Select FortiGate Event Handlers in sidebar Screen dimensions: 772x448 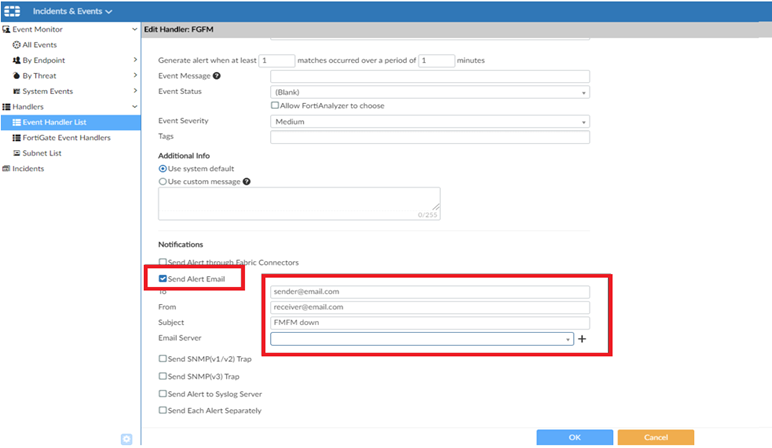coord(66,137)
